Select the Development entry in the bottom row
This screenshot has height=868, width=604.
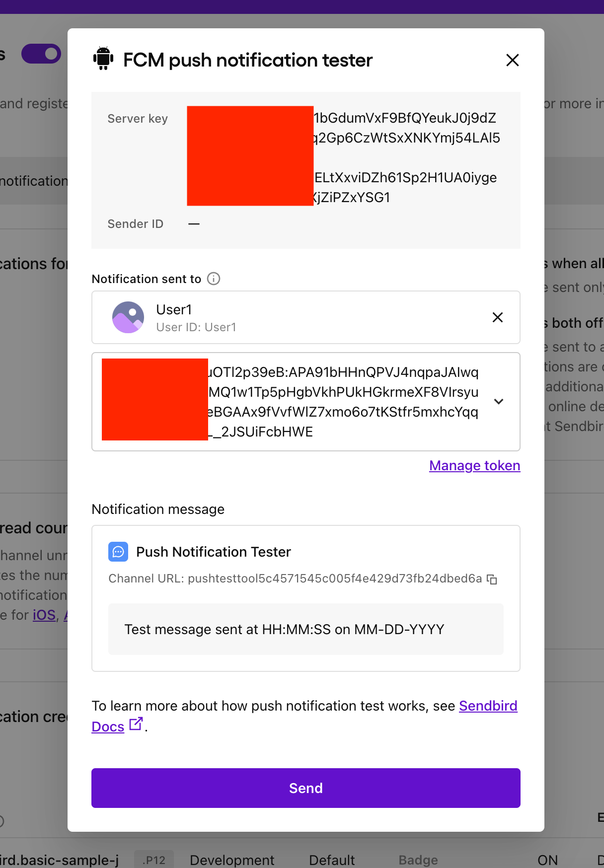(x=232, y=860)
